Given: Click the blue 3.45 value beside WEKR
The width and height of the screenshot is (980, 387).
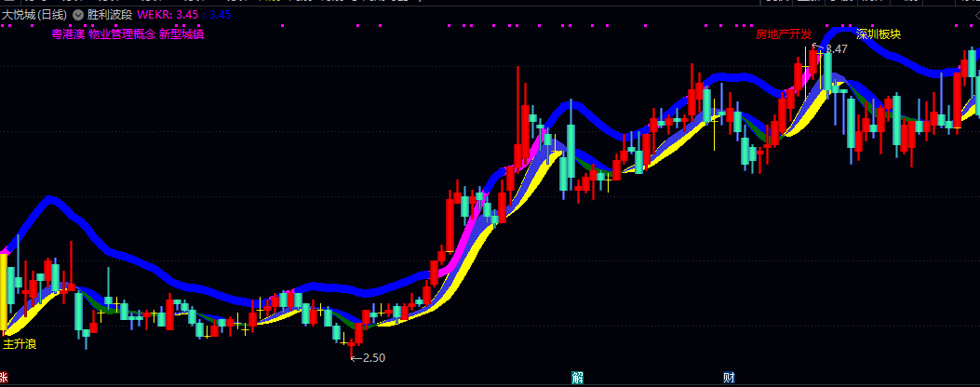Looking at the screenshot, I should point(221,14).
